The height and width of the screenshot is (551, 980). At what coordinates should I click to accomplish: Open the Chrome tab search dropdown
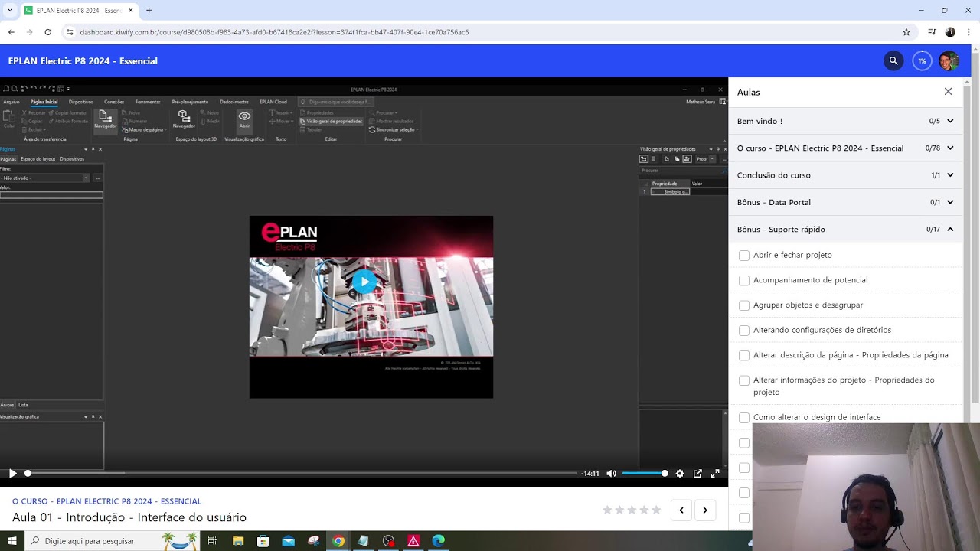(10, 11)
